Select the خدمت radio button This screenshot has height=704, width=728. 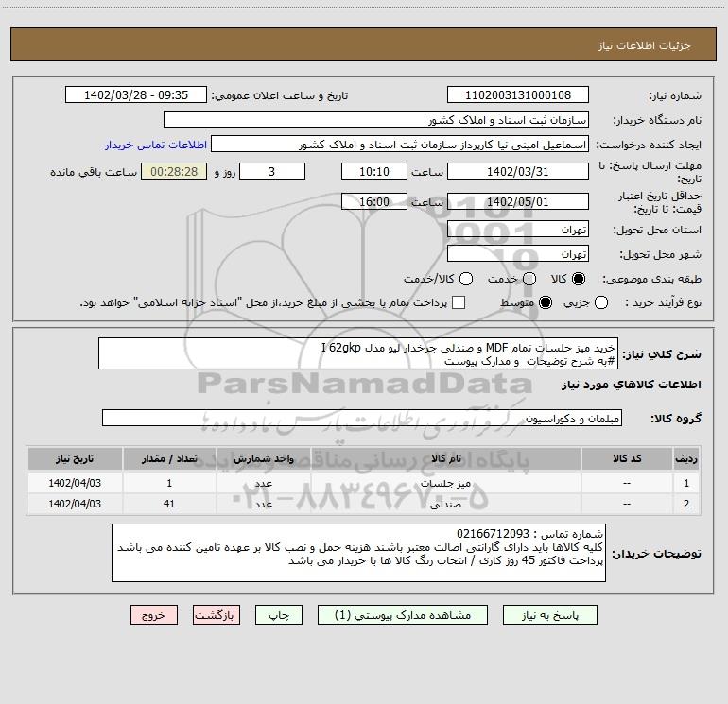click(529, 279)
